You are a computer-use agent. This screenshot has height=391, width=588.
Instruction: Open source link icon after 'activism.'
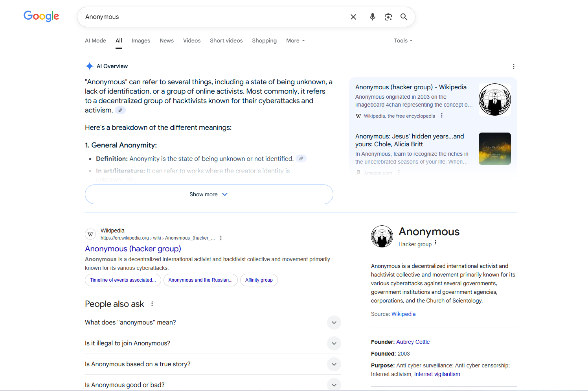[x=120, y=110]
